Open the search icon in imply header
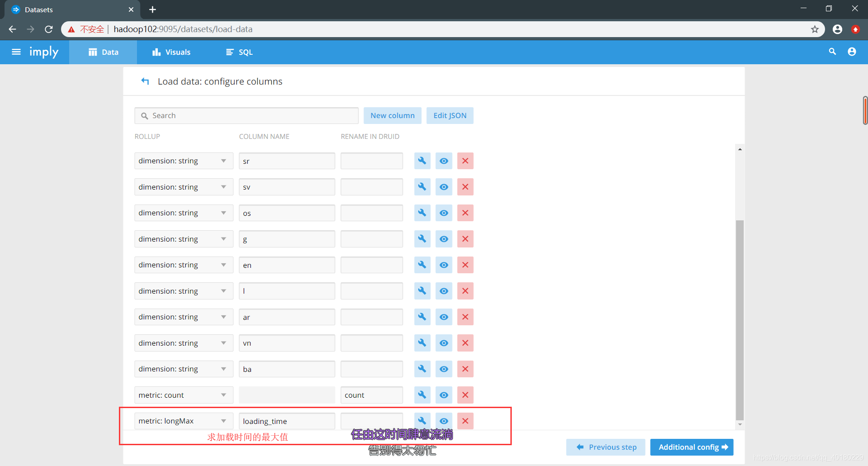 tap(832, 52)
